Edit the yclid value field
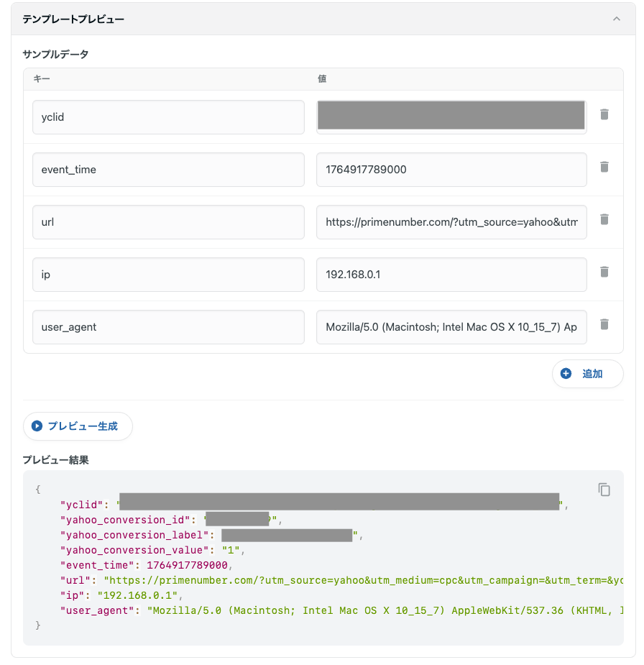 click(451, 117)
